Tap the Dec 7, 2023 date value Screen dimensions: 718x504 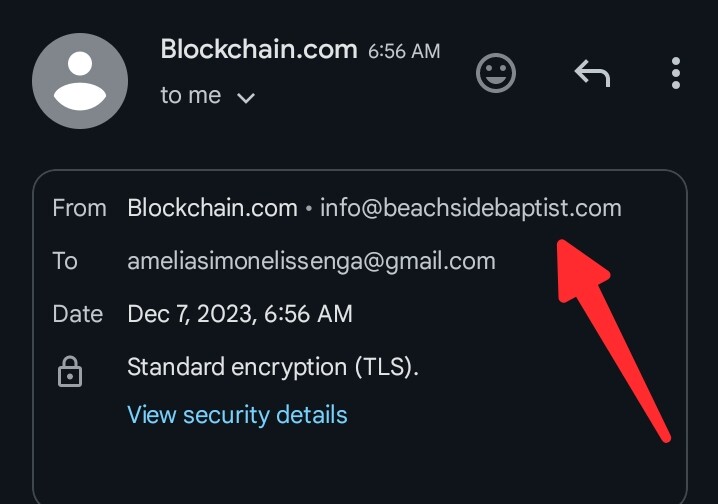point(240,314)
